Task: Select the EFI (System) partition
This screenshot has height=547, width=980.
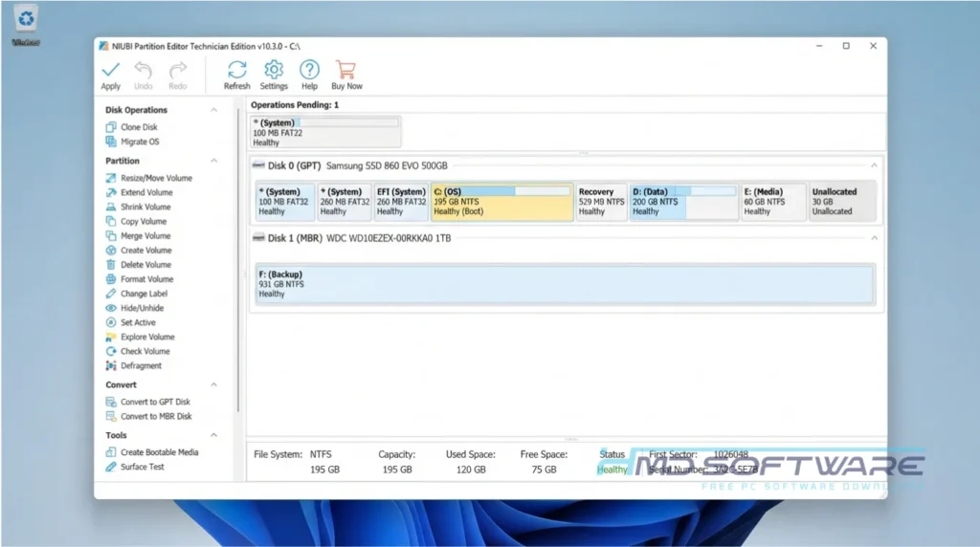Action: tap(401, 202)
